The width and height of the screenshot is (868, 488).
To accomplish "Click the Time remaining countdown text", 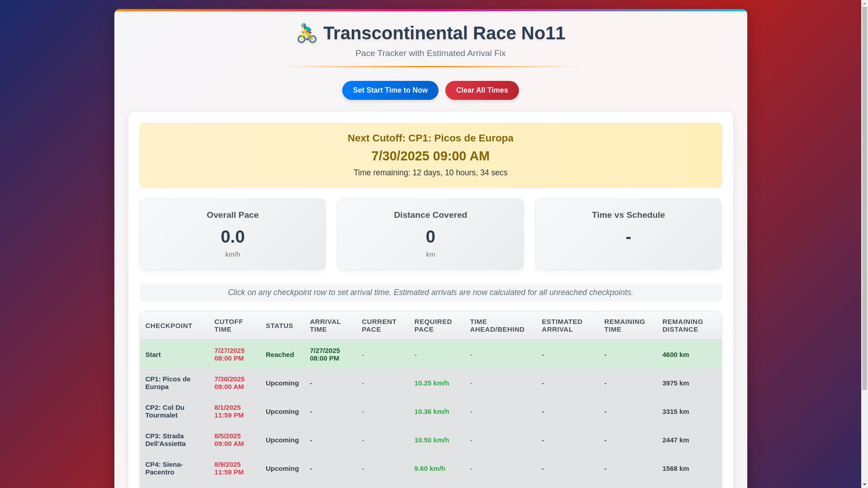I will 430,173.
